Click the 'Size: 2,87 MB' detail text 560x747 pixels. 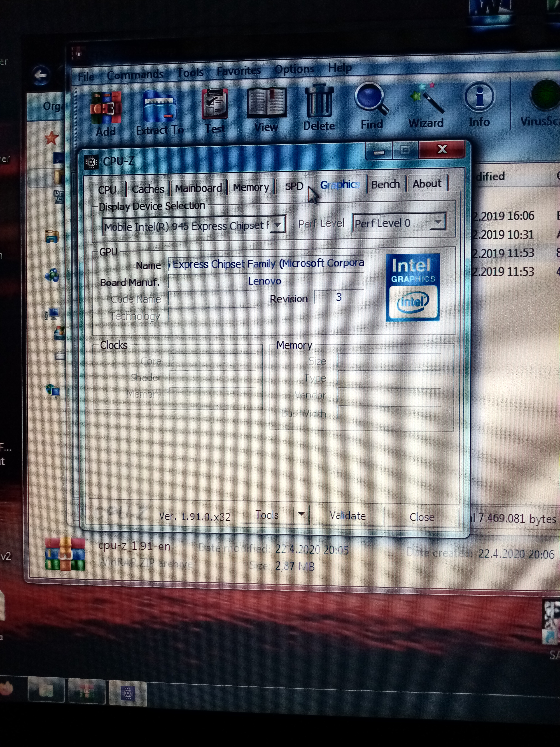282,565
